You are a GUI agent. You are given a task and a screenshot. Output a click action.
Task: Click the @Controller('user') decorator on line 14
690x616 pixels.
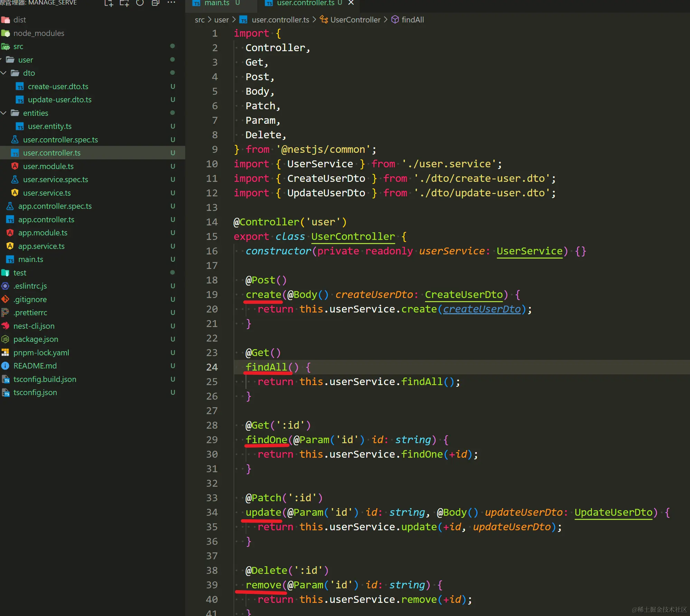(x=290, y=222)
